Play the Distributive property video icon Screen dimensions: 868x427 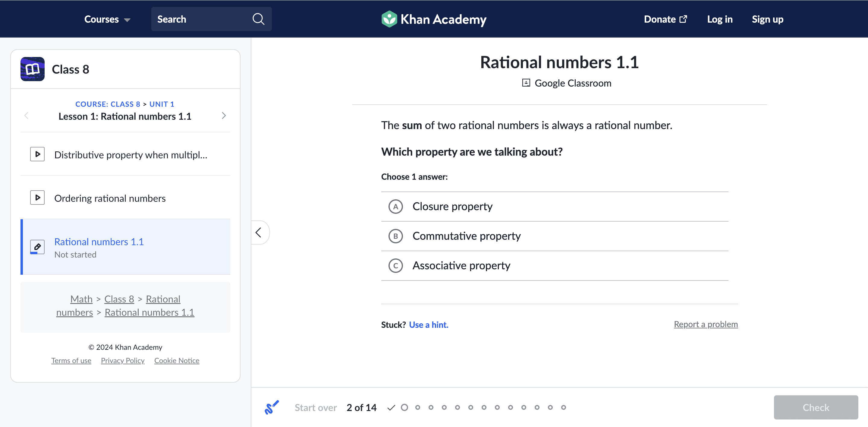[x=37, y=154]
